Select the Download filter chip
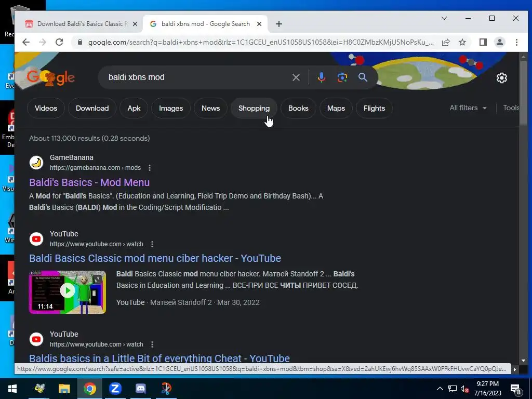Viewport: 532px width, 399px height. 92,108
